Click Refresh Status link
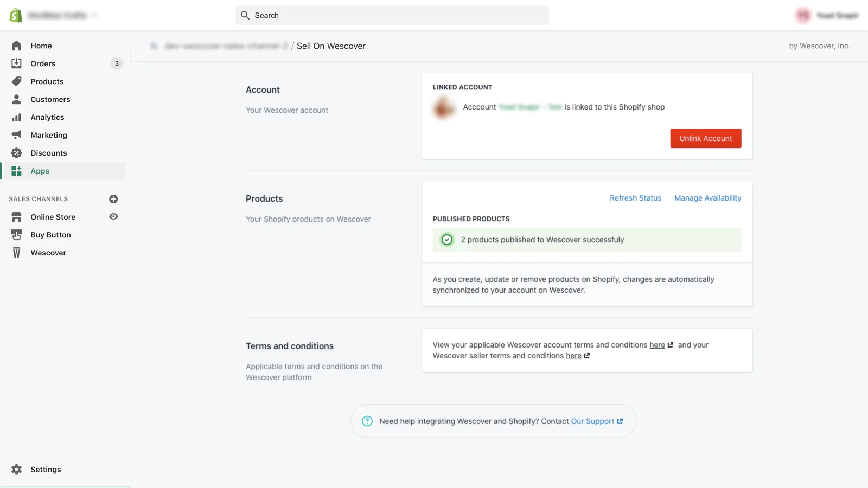868x488 pixels. point(635,198)
